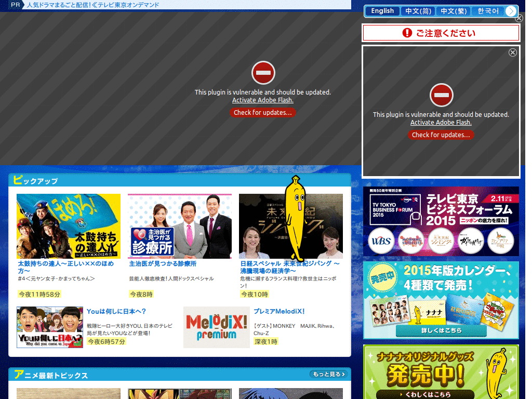
Task: Open the テレビ東京オンデマンド PR link
Action: (x=93, y=5)
